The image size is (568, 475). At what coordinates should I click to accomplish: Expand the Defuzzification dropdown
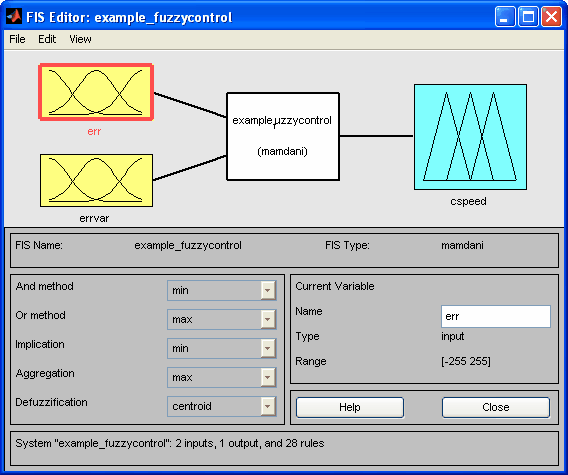222,406
